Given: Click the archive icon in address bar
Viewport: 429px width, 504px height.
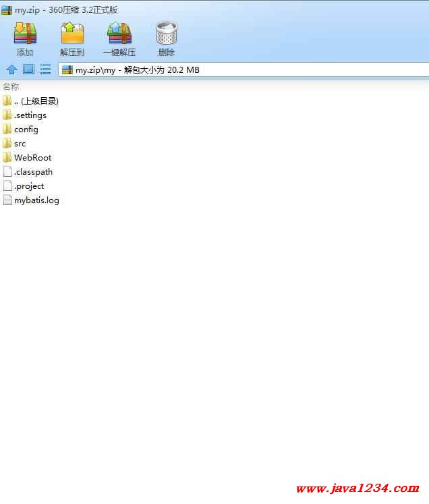Looking at the screenshot, I should (67, 70).
